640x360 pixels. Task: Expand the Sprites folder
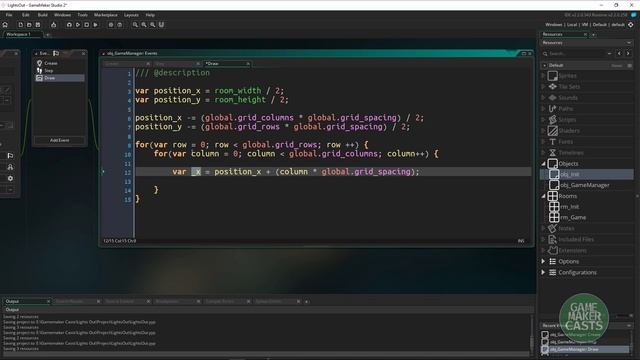point(543,76)
